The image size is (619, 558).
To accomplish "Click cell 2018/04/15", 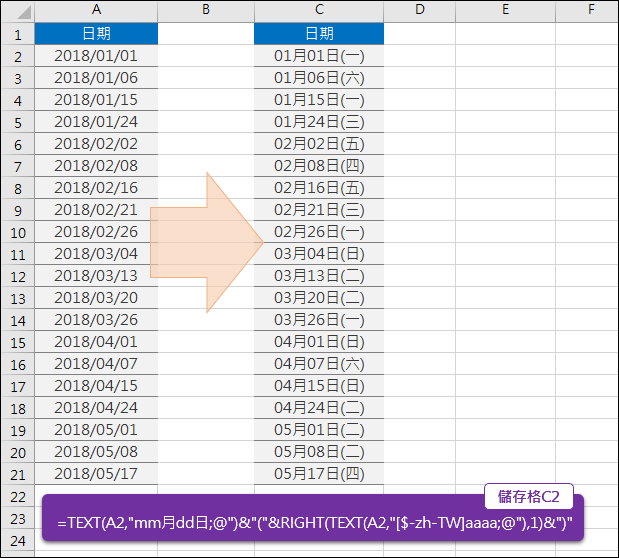I will click(96, 385).
